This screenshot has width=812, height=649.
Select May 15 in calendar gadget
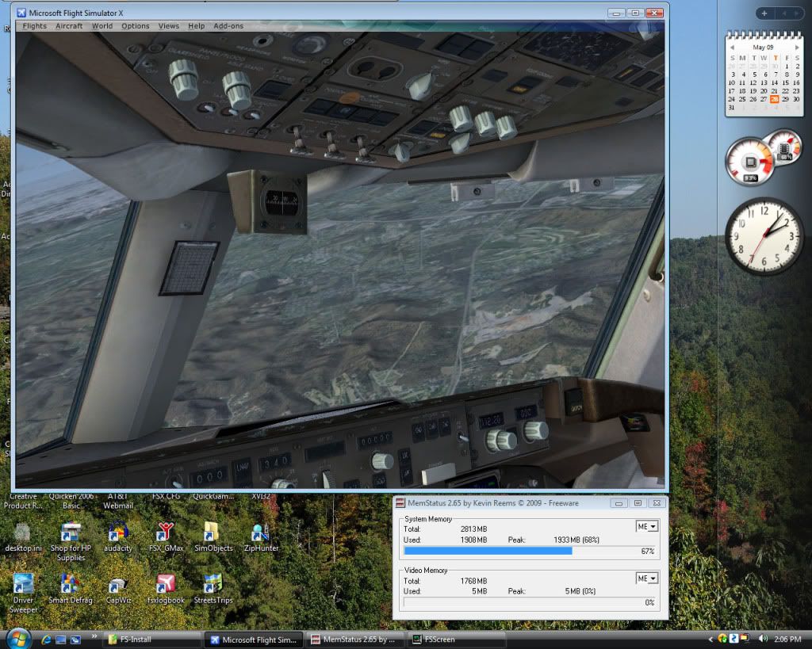(785, 82)
